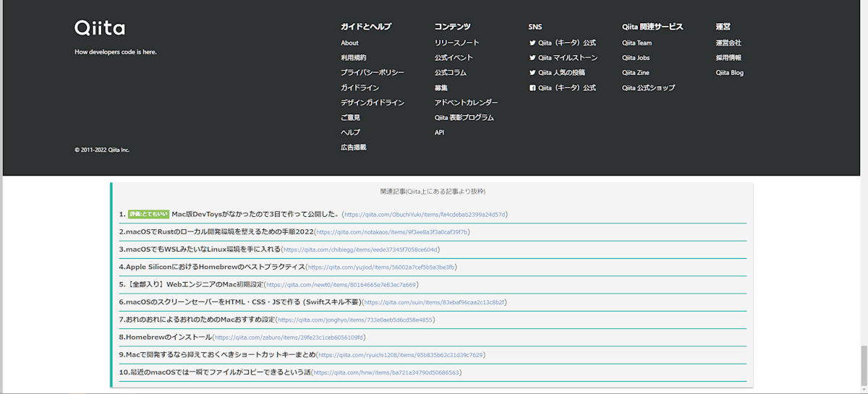The height and width of the screenshot is (394, 868).
Task: Open アドベントカレンダー link
Action: tap(467, 103)
